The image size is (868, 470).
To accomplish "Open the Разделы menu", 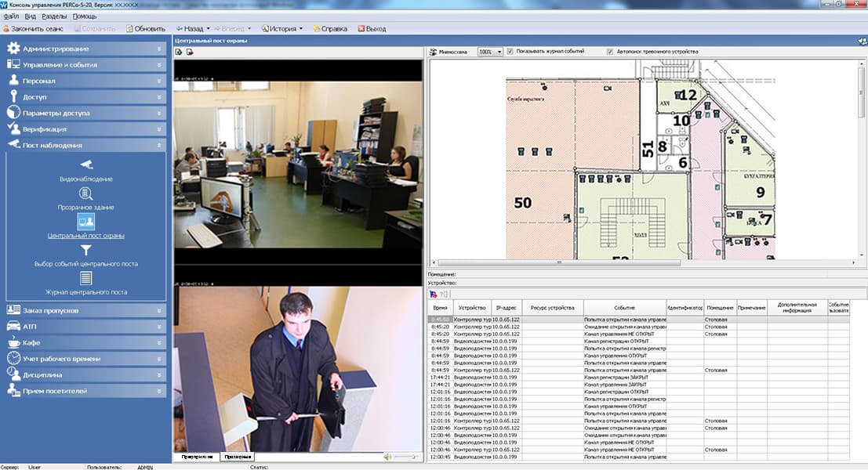I will point(53,16).
